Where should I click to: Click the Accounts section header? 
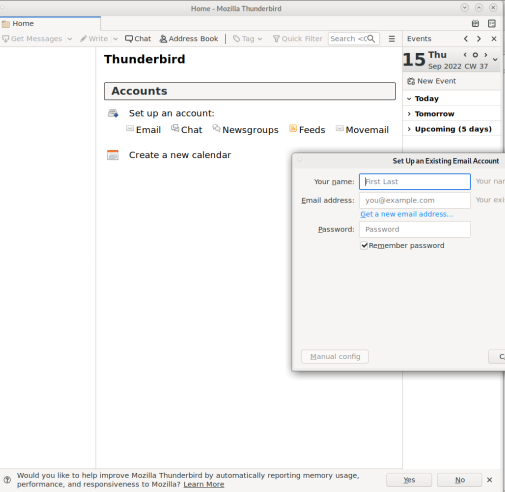250,91
